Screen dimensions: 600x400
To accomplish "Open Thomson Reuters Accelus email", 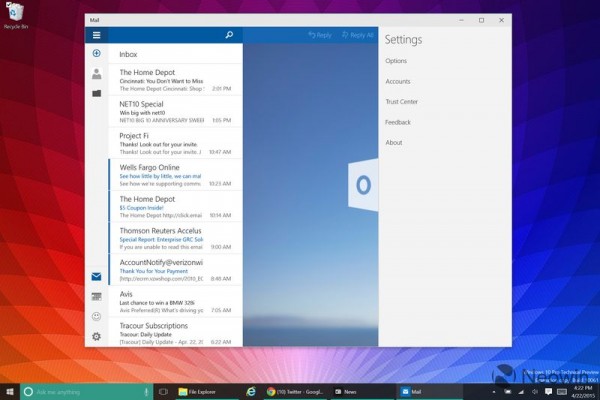I will pos(175,238).
